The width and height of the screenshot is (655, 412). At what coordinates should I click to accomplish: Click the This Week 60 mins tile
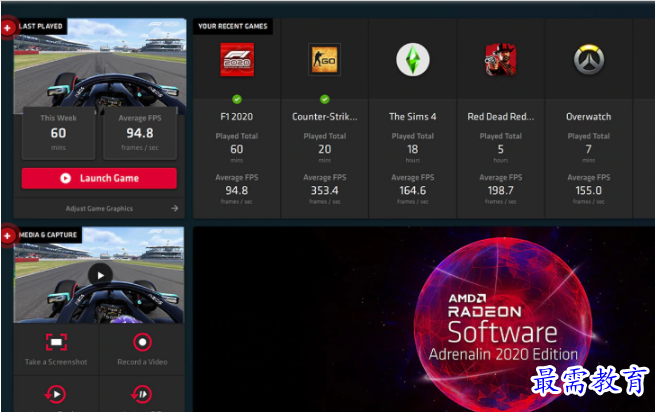click(58, 133)
